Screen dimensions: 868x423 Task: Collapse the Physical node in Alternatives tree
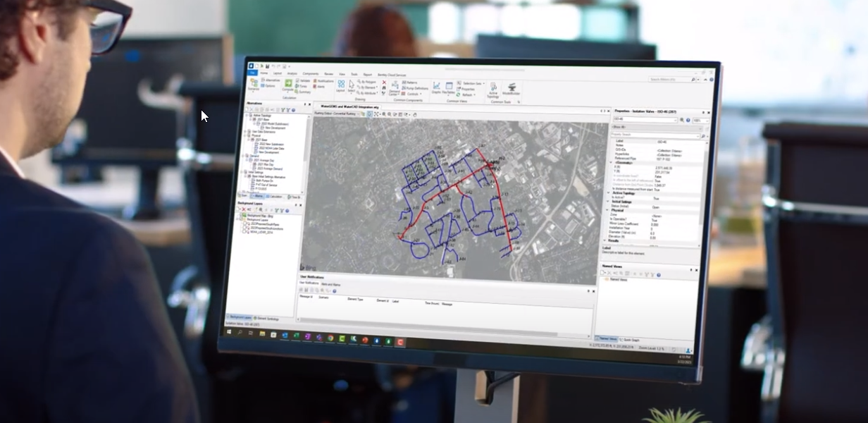tap(245, 135)
